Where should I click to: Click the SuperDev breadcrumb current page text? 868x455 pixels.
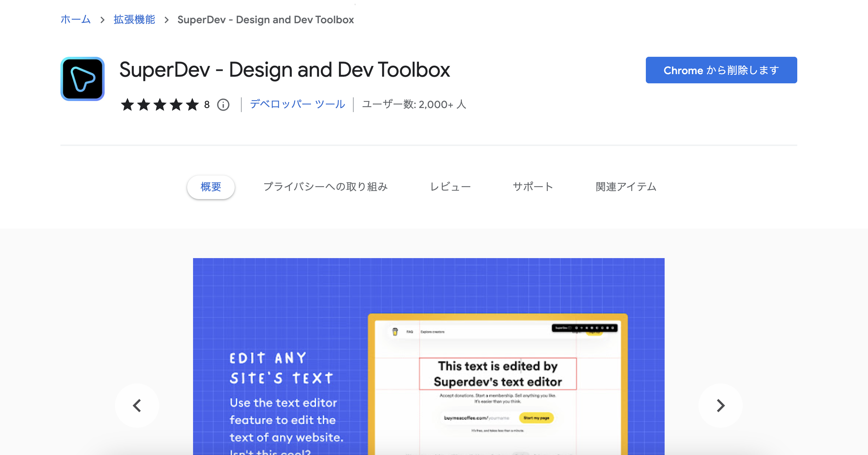click(266, 20)
